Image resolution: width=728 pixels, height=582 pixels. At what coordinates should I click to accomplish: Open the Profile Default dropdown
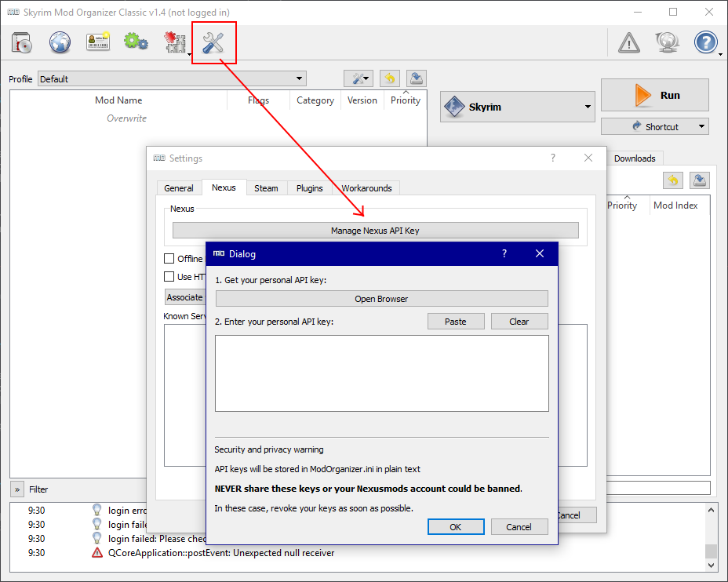(x=173, y=79)
